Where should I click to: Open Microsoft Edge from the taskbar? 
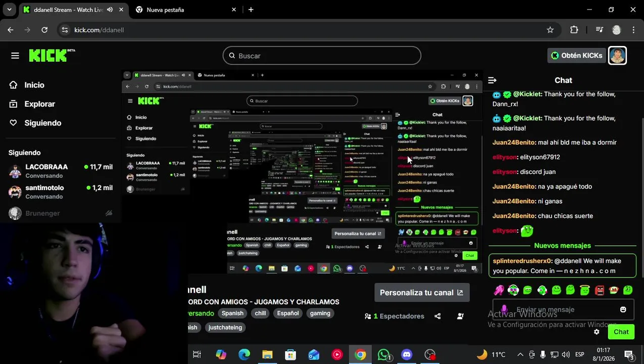click(244, 354)
